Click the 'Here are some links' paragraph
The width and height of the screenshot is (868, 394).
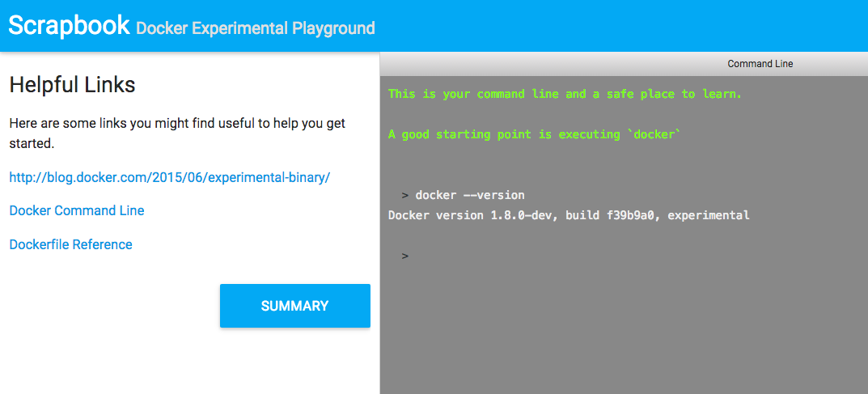pyautogui.click(x=178, y=133)
